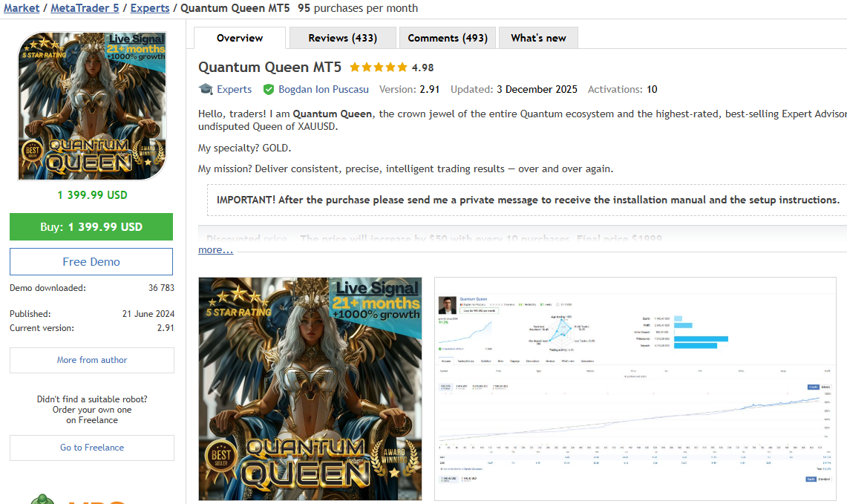Click the green verified checkmark next to Bogdan Ion Puscasu

tap(268, 89)
